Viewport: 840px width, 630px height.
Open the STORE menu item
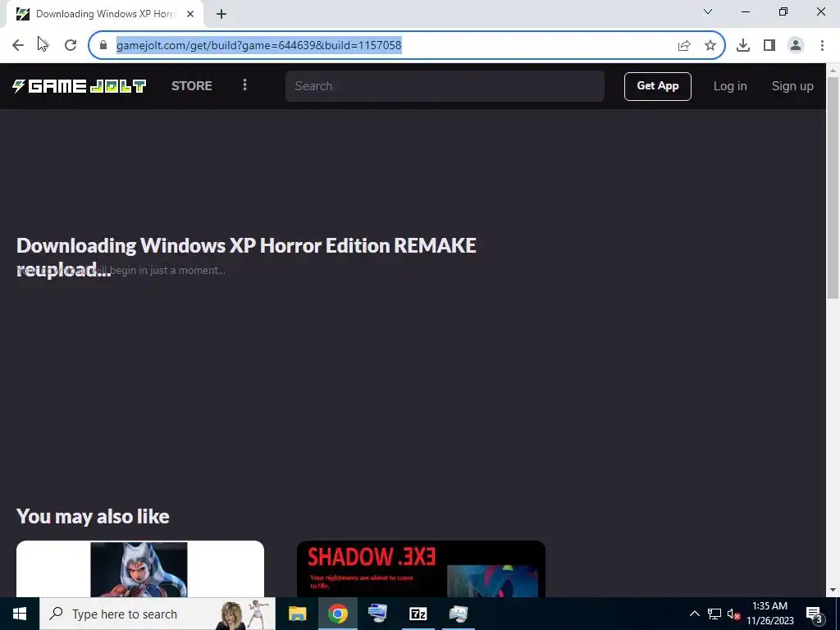[x=192, y=86]
